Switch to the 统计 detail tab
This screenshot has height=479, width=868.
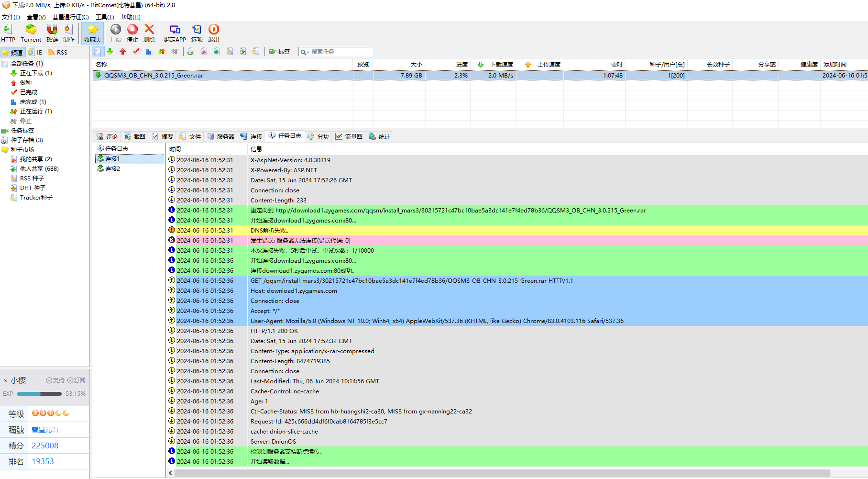click(379, 136)
